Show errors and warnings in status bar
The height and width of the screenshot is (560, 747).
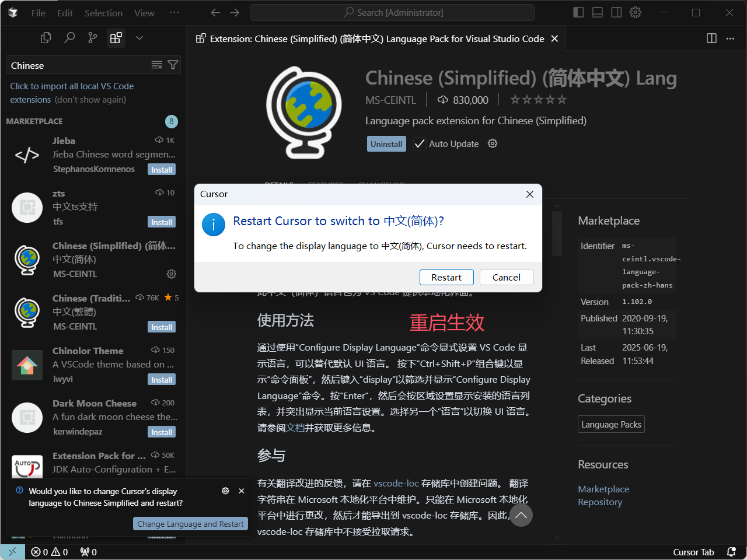click(50, 552)
